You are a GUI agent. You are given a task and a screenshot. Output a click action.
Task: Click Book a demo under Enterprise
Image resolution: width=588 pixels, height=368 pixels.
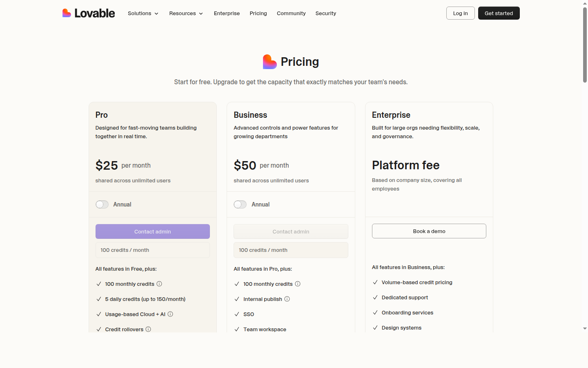[429, 231]
